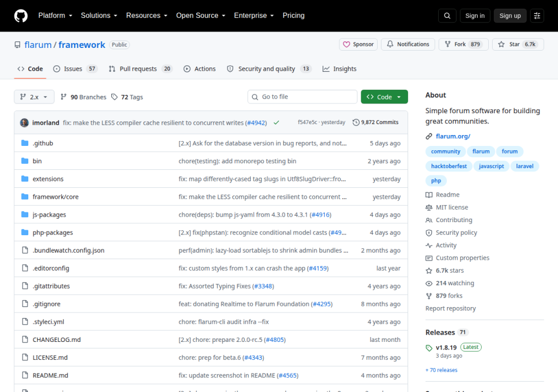
Task: Expand the Resources menu
Action: pyautogui.click(x=147, y=16)
